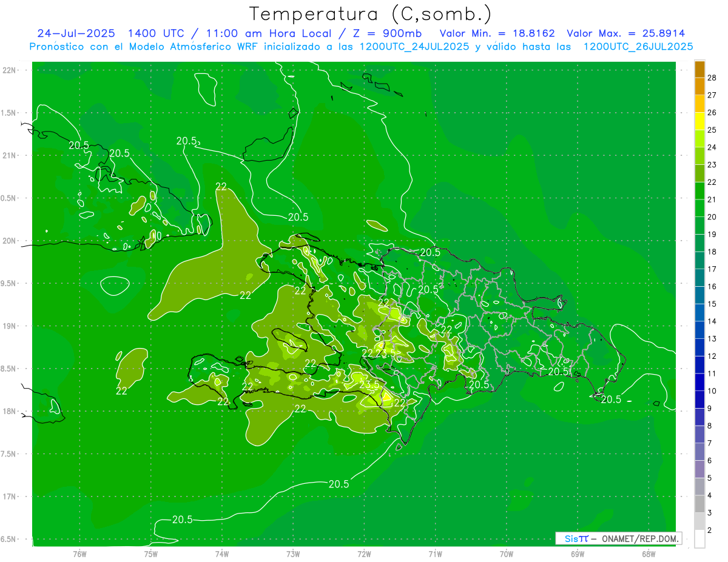728x562 pixels.
Task: Click the color legend value label "15"
Action: pyautogui.click(x=712, y=304)
